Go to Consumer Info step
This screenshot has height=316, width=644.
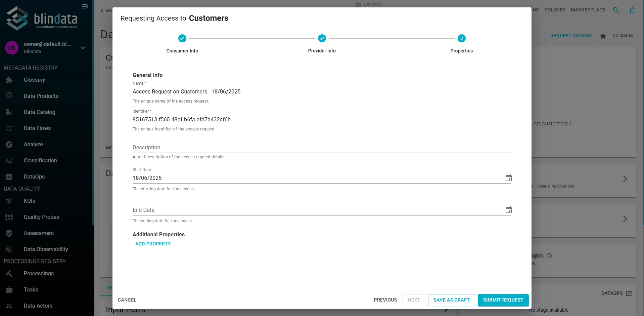[182, 44]
